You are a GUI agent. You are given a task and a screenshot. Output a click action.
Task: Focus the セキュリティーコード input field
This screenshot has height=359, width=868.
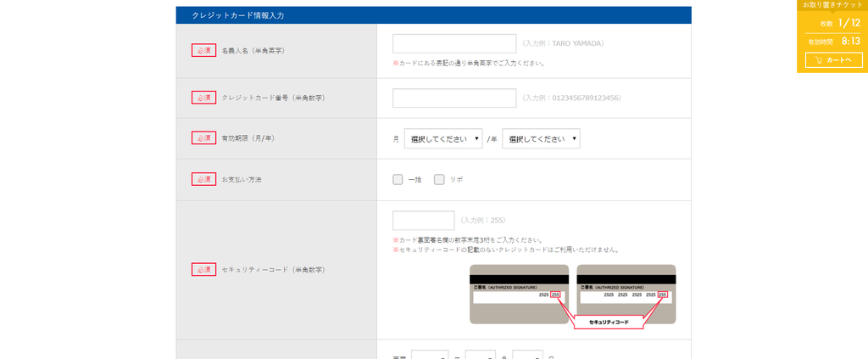click(424, 221)
